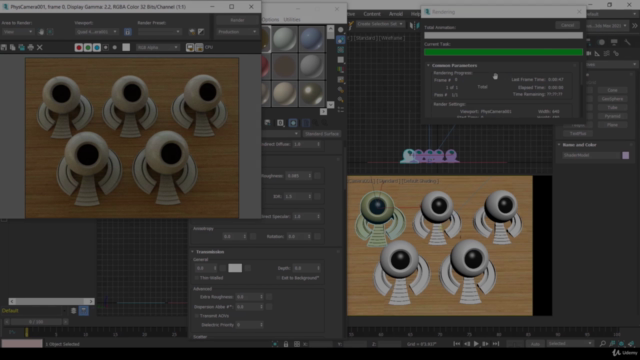Click the Cone primitive button

point(612,90)
